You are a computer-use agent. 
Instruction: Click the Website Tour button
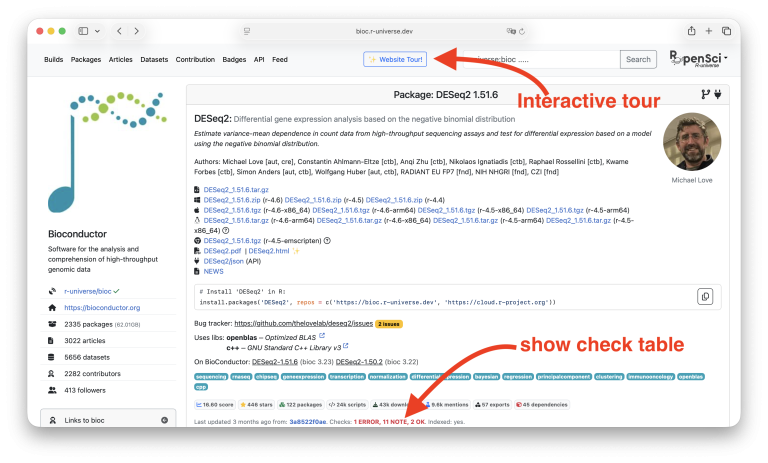[x=395, y=60]
